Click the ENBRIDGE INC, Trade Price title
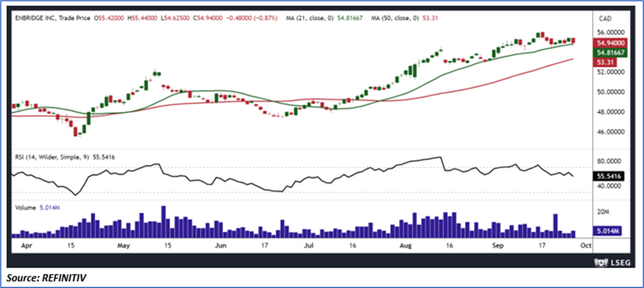Viewport: 644px width, 288px height. point(52,18)
